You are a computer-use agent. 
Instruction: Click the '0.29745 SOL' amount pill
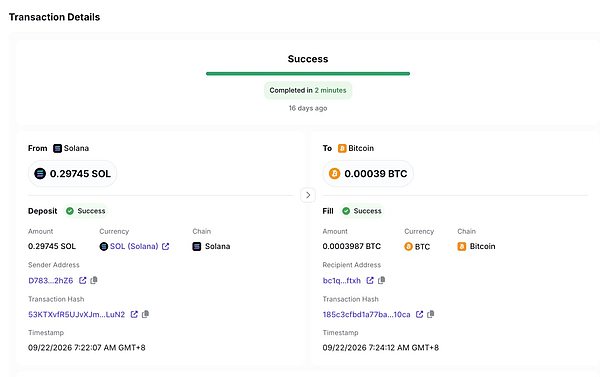click(72, 174)
